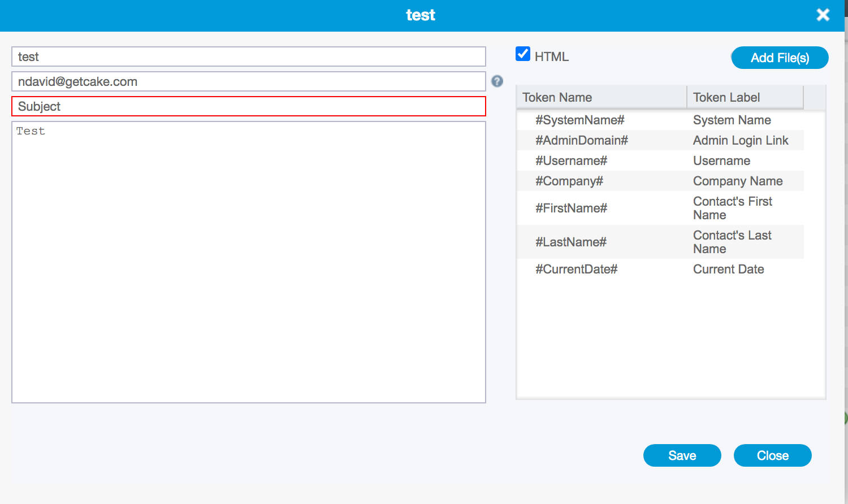The height and width of the screenshot is (504, 848).
Task: Choose the #Company# token row
Action: [569, 181]
